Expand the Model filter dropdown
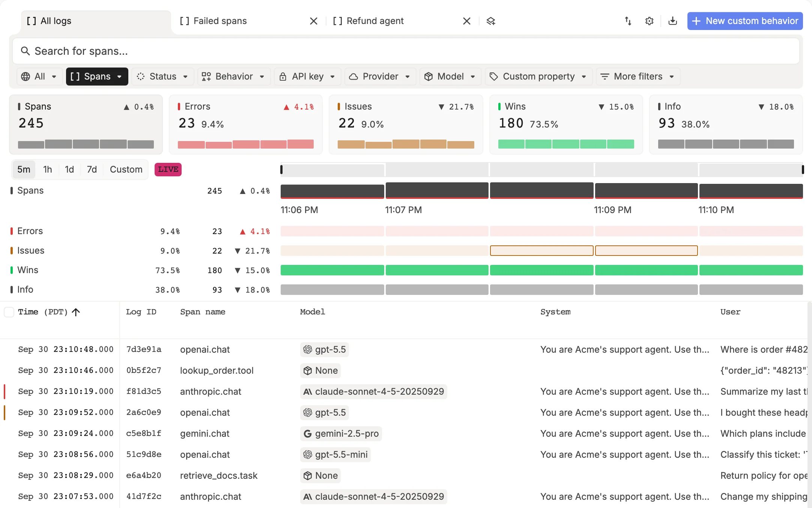 [450, 76]
